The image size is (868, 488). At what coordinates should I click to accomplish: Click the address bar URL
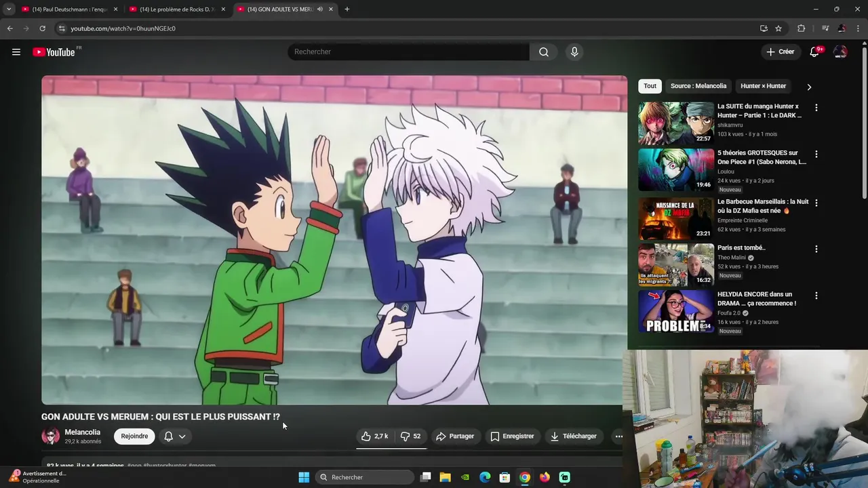(x=123, y=28)
